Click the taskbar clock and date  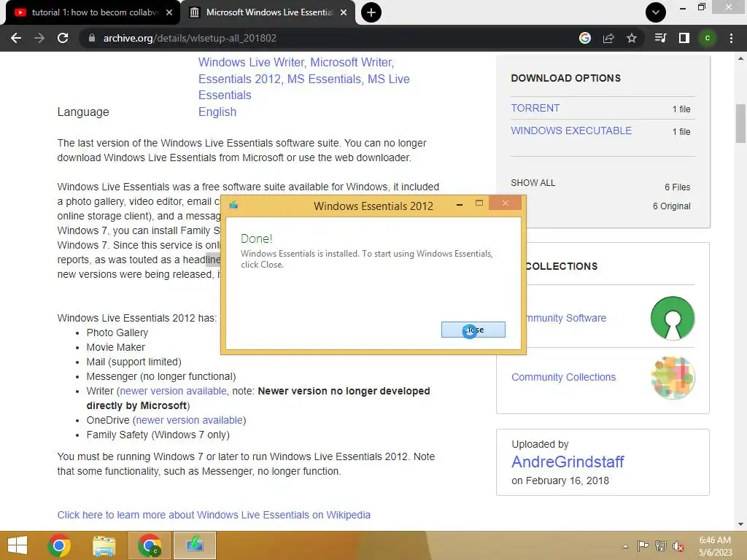pos(715,546)
